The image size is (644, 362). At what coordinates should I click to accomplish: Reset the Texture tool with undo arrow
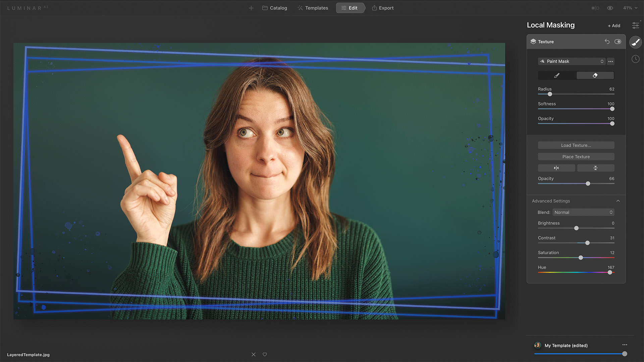[x=607, y=42]
